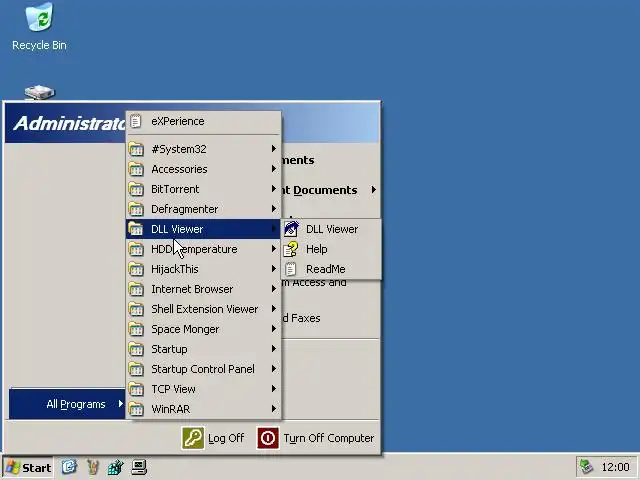This screenshot has height=480, width=640.
Task: Expand the Recent Documents arrow
Action: [373, 190]
